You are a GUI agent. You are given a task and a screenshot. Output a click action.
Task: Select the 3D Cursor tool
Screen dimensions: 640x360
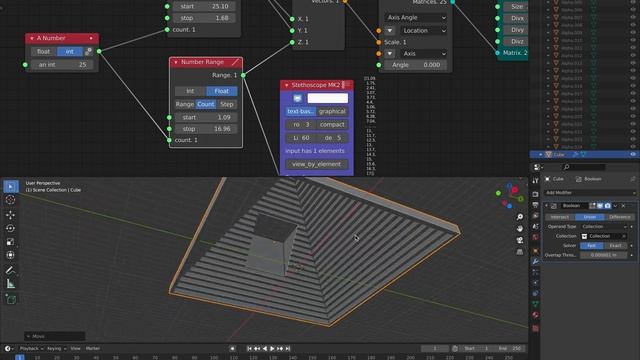pyautogui.click(x=11, y=200)
